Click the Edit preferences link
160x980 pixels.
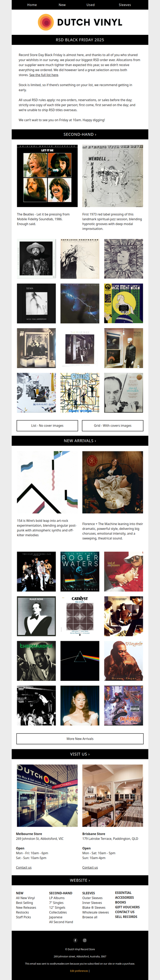pyautogui.click(x=79, y=971)
